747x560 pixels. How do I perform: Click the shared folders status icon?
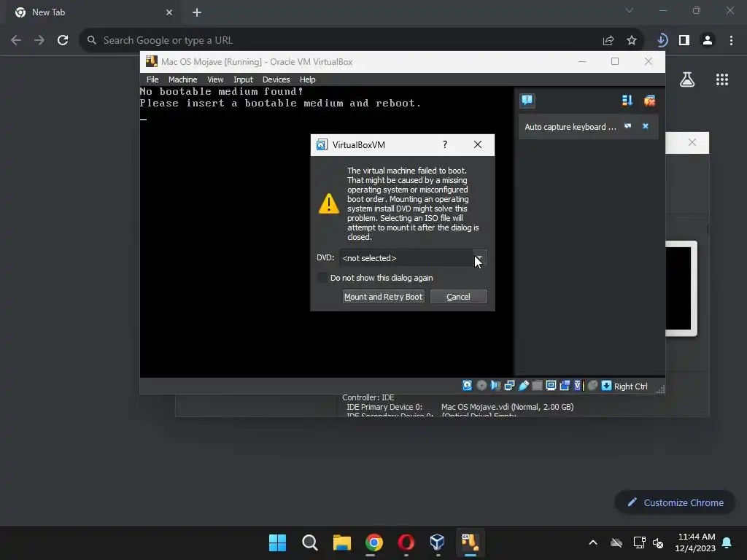(x=537, y=386)
